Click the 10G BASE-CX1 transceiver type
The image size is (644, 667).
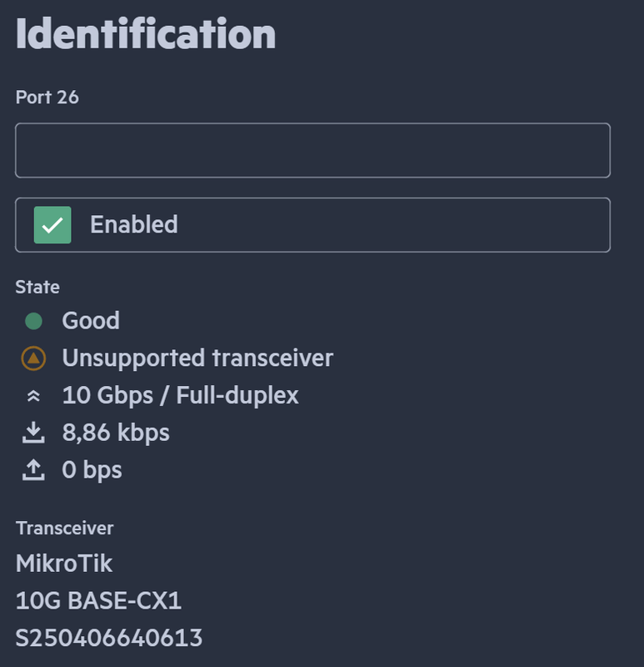(x=98, y=600)
